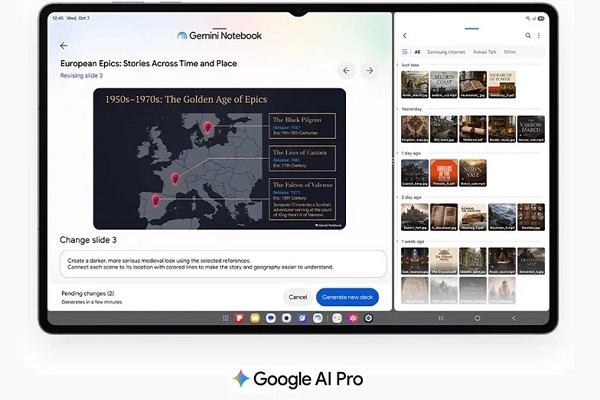The image size is (600, 400).
Task: Select The Black Pilgrim info box on slide
Action: (302, 126)
